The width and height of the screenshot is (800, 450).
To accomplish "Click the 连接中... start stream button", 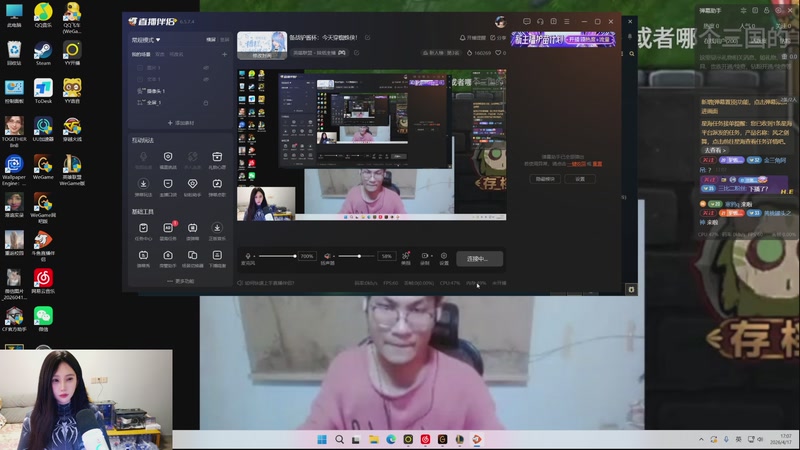I will pyautogui.click(x=479, y=259).
